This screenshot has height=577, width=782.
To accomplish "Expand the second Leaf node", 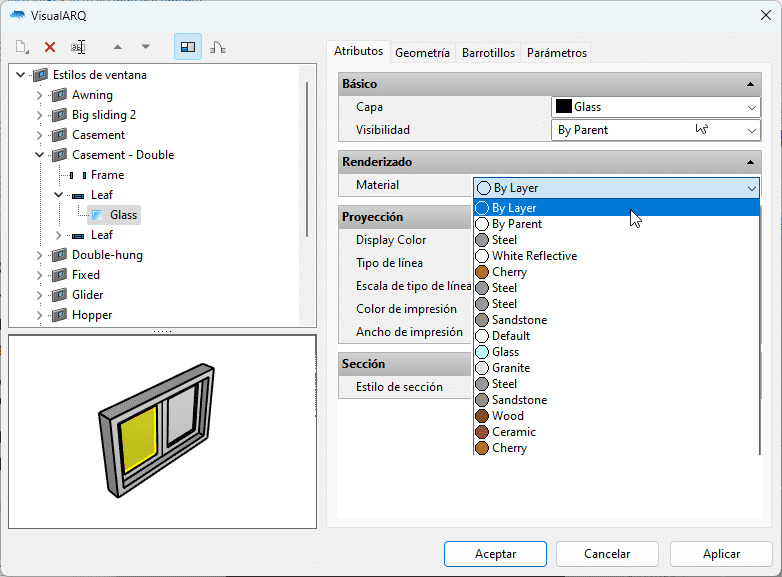I will coord(58,235).
